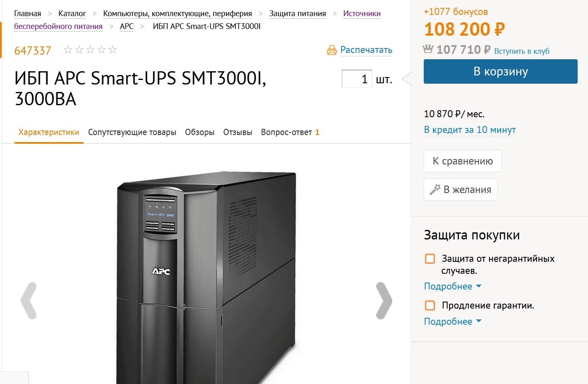This screenshot has width=588, height=384.
Task: Add the product with В корзину button
Action: pos(500,71)
